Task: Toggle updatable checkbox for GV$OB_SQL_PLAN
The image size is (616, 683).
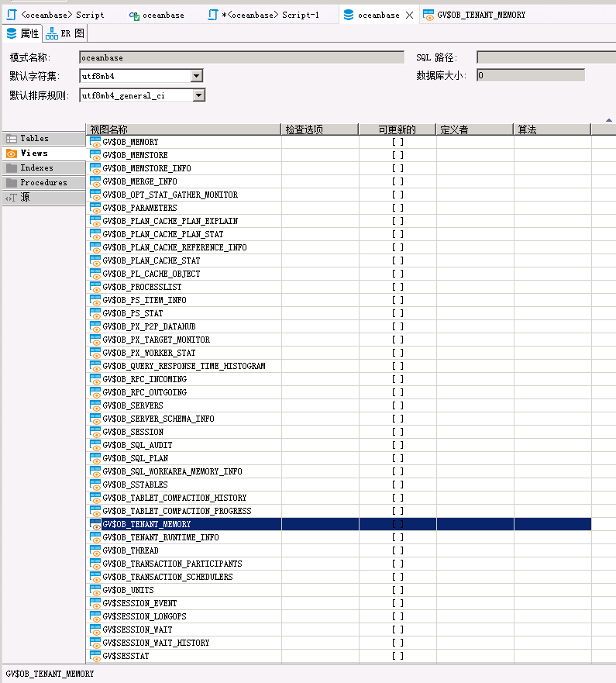Action: (x=397, y=458)
